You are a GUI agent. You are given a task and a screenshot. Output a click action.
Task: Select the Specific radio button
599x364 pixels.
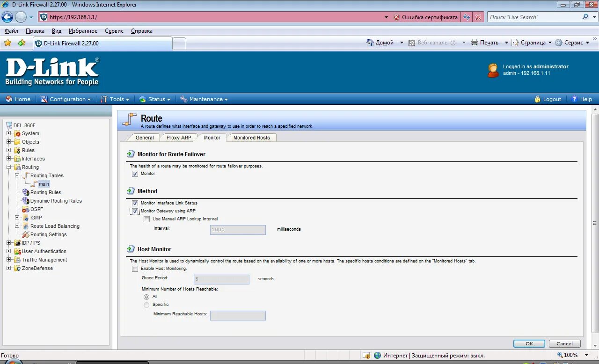point(146,305)
